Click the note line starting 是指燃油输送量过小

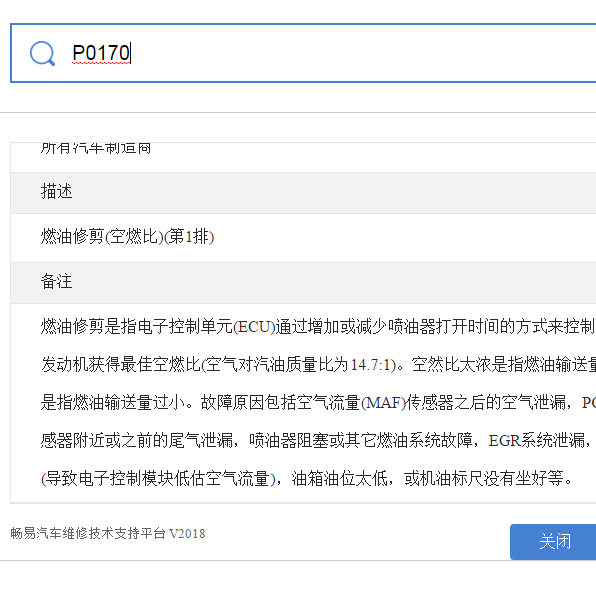[x=318, y=403]
